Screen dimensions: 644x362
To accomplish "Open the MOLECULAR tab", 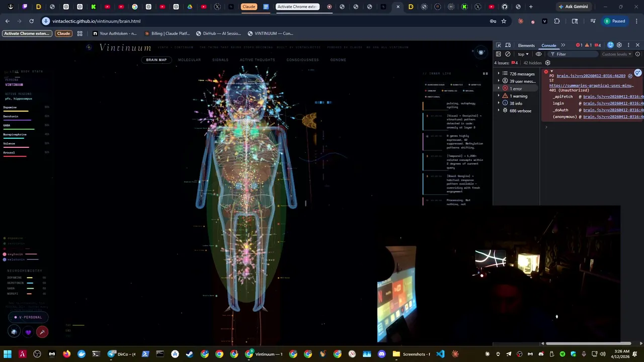I will [189, 60].
